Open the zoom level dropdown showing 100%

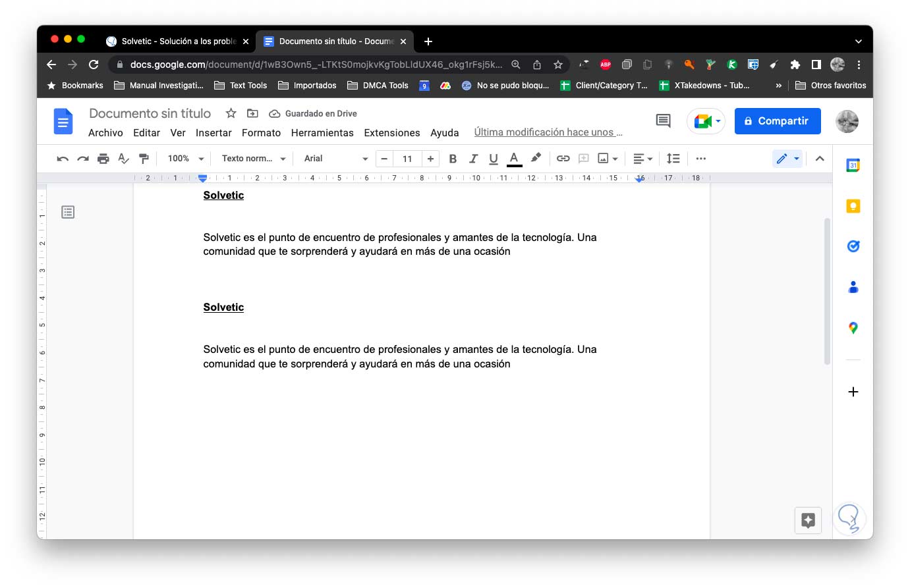pos(186,159)
